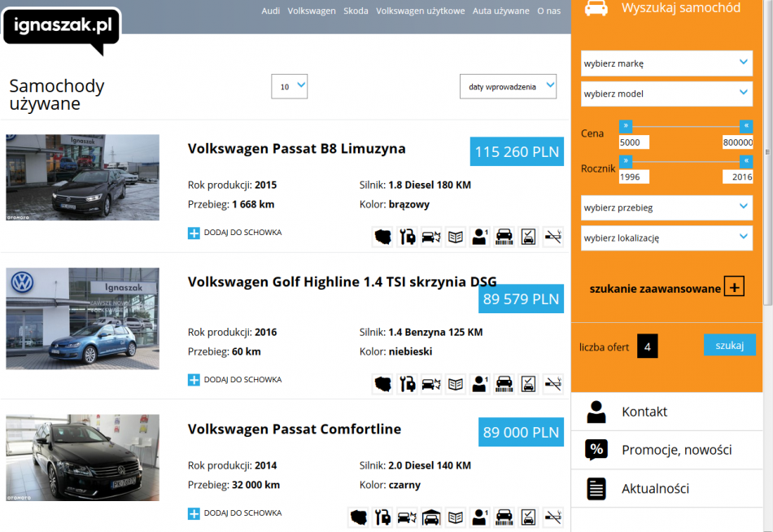Screen dimensions: 773x532
Task: Click wrench service icon on Passat B8 listing
Action: (407, 238)
